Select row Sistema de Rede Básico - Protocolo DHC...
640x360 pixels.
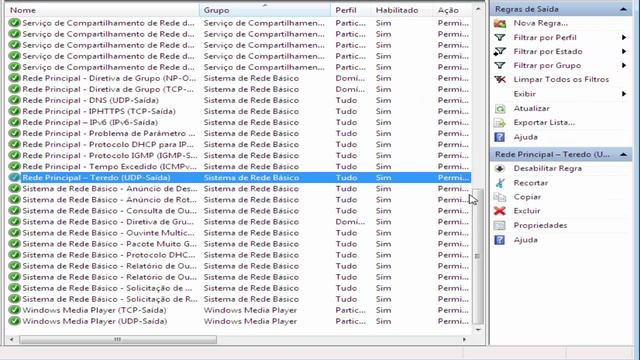point(239,255)
